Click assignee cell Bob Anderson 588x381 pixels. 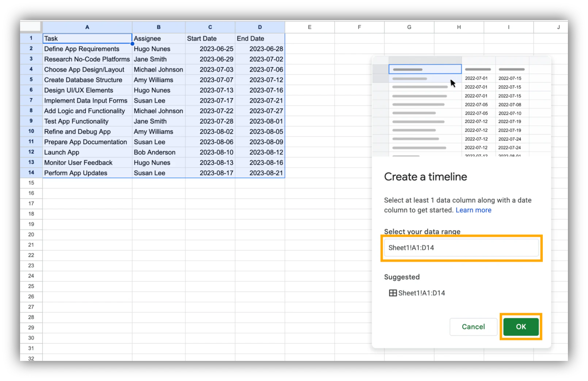[159, 152]
